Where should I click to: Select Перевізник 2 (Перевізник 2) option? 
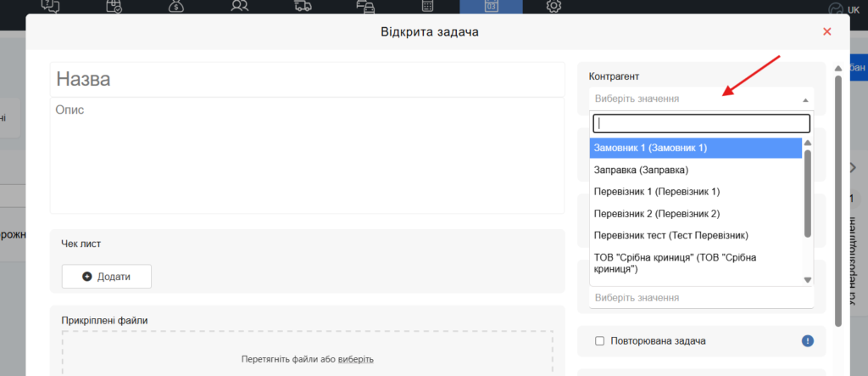696,214
